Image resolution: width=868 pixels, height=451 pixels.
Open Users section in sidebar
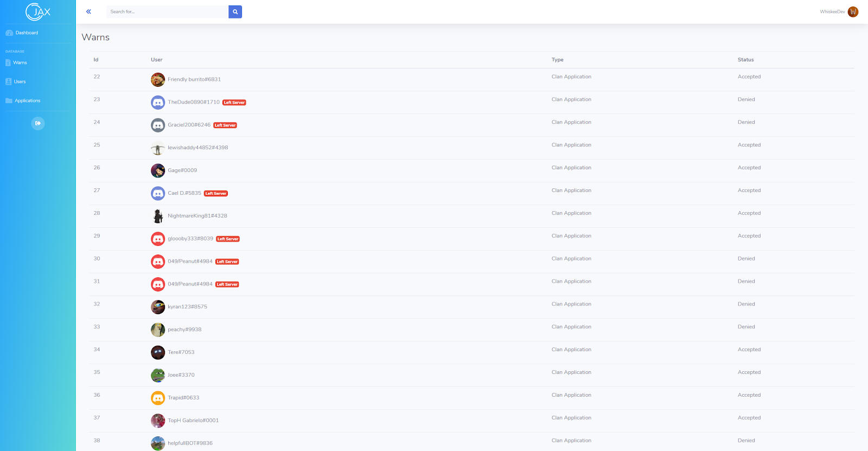click(x=20, y=81)
